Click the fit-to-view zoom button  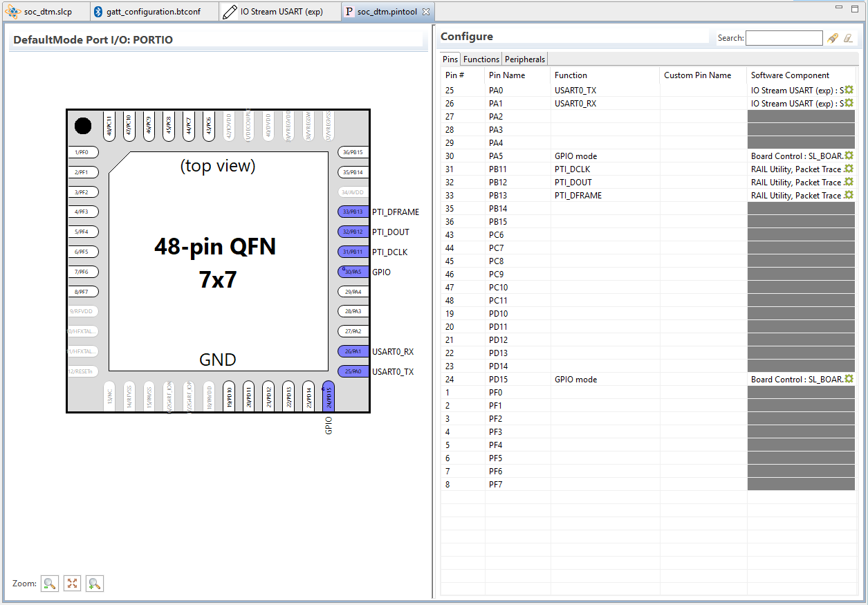[x=72, y=584]
